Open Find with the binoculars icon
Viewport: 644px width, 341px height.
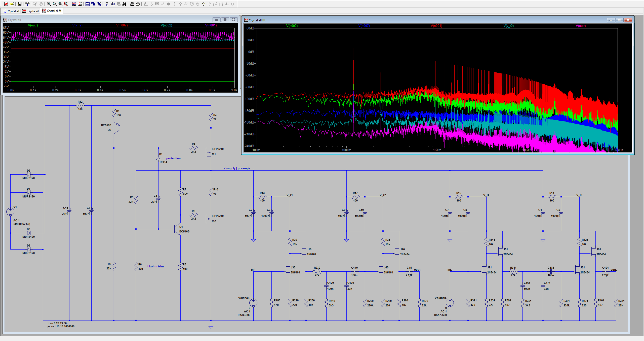(x=124, y=4)
